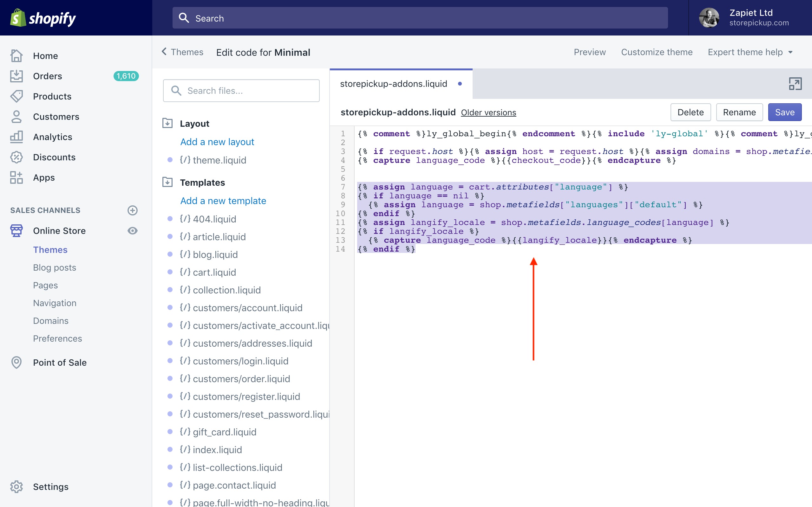Open Analytics via bar chart icon

tap(16, 137)
